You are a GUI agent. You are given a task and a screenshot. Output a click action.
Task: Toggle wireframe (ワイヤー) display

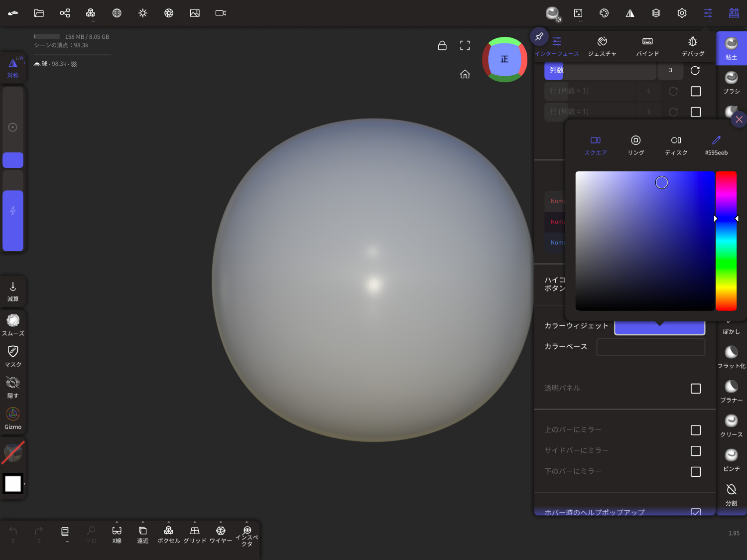coord(221,534)
